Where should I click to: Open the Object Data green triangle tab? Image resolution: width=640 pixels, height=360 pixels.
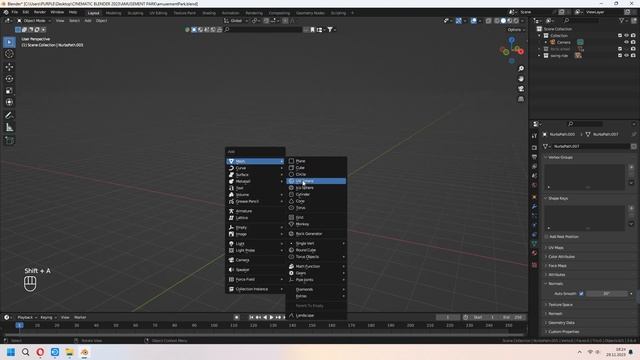(x=534, y=244)
